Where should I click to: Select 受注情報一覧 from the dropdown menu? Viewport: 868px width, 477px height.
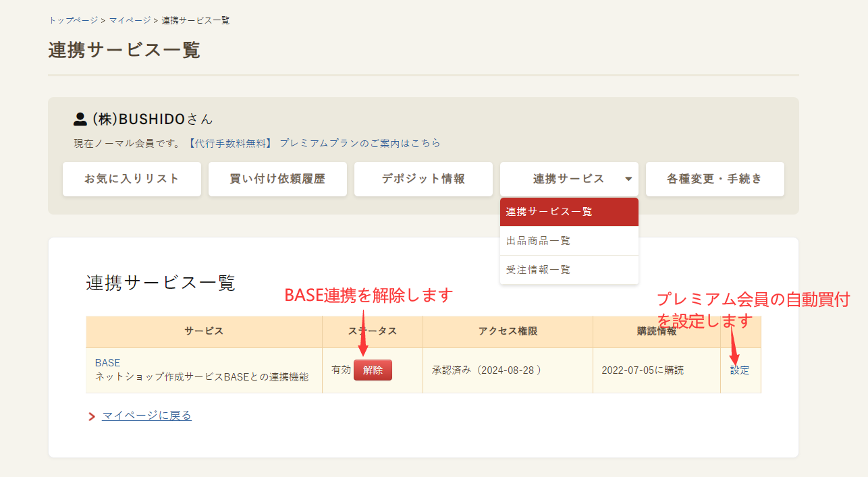pos(569,270)
